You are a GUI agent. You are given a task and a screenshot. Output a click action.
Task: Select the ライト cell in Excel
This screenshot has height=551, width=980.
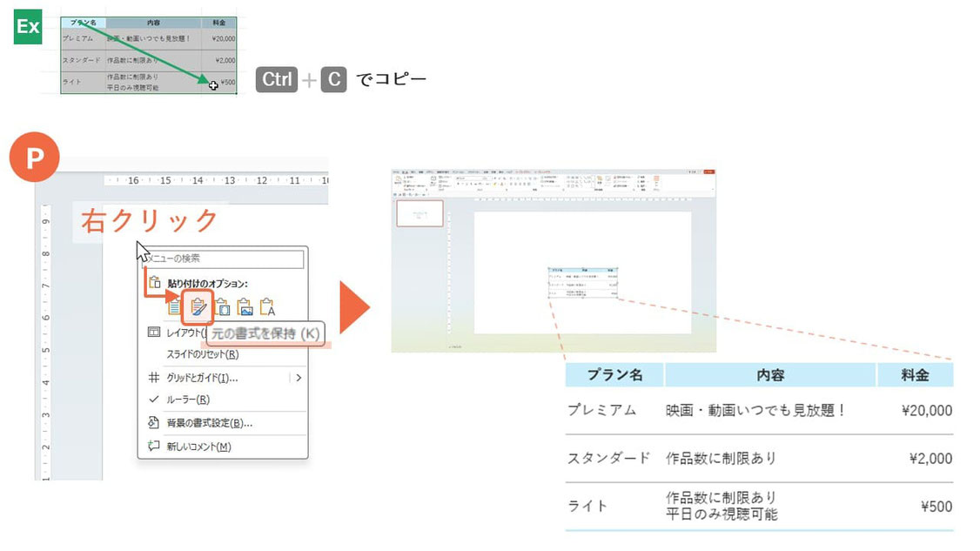84,83
